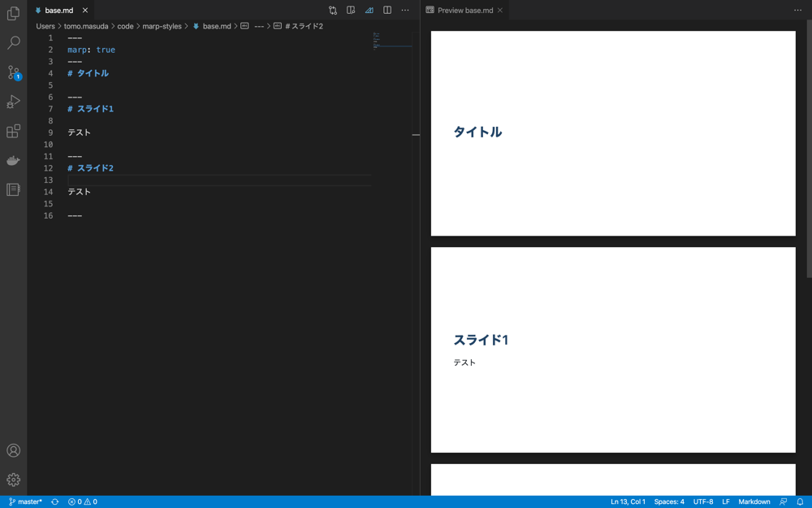The width and height of the screenshot is (812, 508).
Task: Switch to the Preview base.md tab
Action: click(464, 11)
